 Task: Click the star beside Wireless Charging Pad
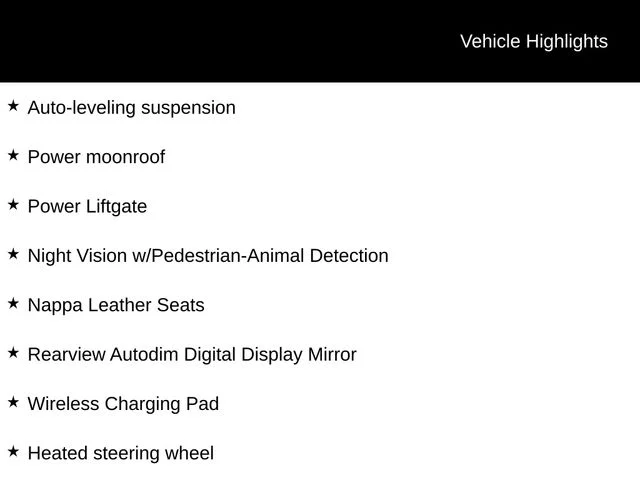pyautogui.click(x=13, y=402)
